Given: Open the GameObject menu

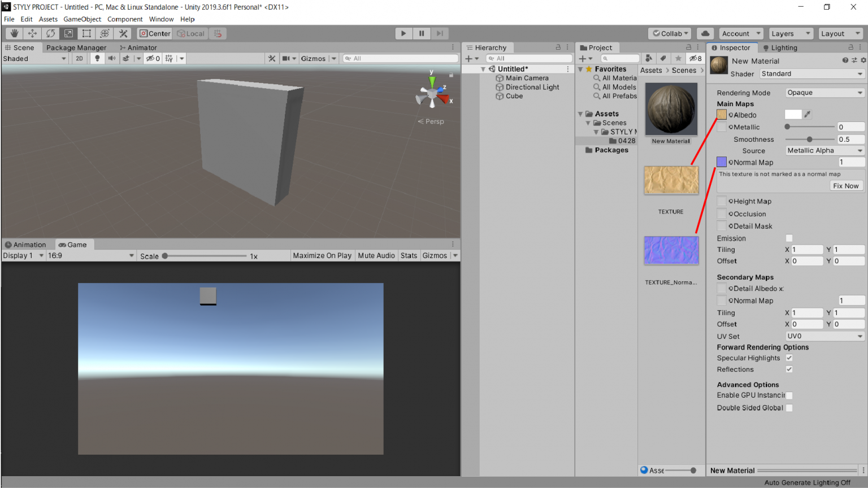Looking at the screenshot, I should pyautogui.click(x=82, y=19).
